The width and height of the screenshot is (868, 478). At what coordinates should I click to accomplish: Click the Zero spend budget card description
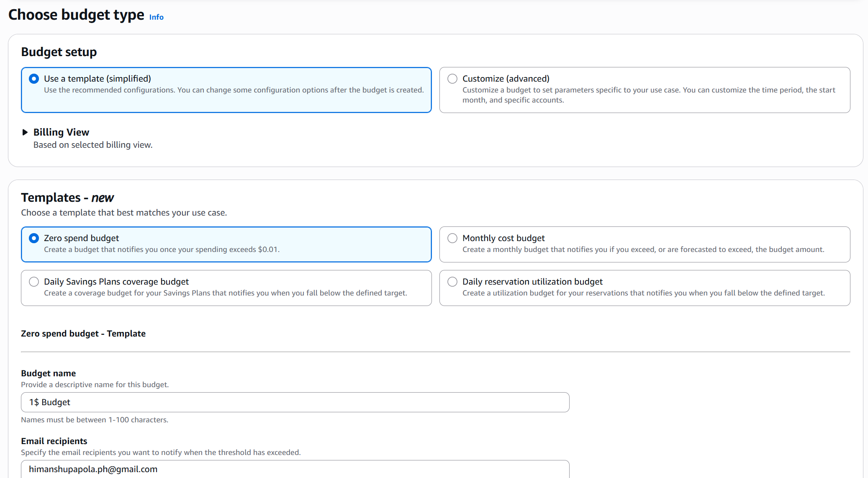coord(162,249)
